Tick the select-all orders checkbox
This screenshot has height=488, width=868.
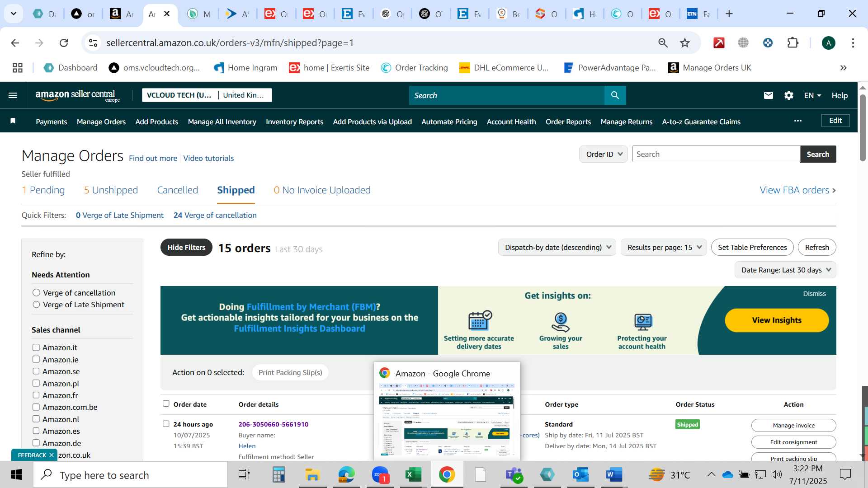[166, 404]
